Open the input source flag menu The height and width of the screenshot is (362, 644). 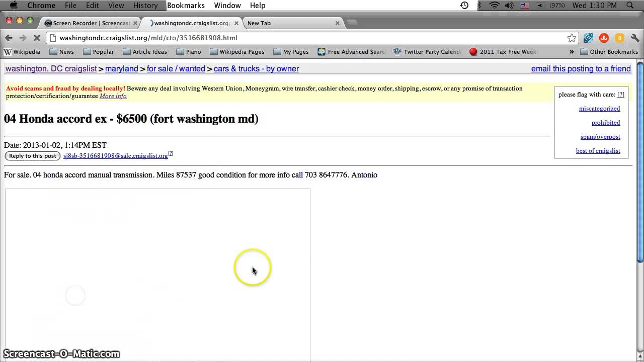[525, 6]
